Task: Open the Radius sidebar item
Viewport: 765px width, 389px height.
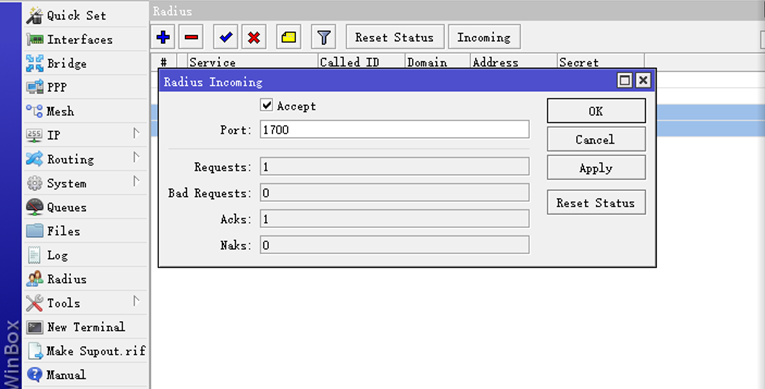Action: click(x=86, y=279)
